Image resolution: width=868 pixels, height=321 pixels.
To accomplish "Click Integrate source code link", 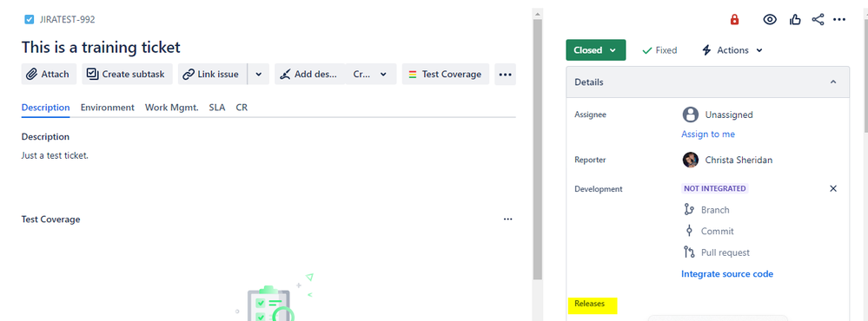I will [x=727, y=274].
